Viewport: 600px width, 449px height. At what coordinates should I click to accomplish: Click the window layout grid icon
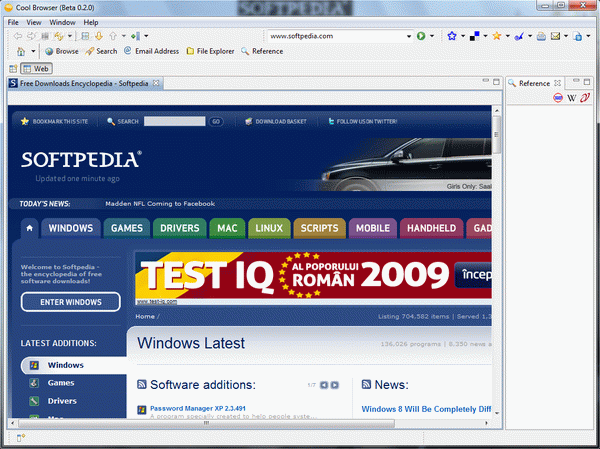[85, 36]
